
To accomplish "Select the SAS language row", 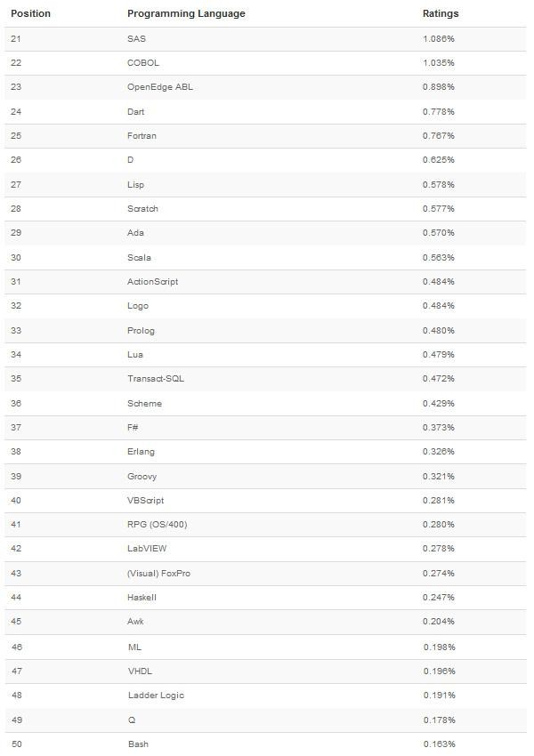I will 265,39.
